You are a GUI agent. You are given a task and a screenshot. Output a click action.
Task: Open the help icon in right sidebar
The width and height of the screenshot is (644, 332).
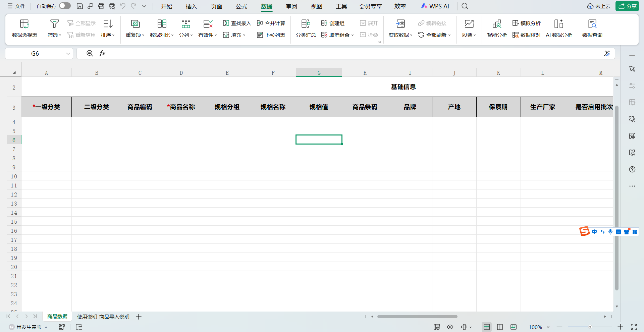632,169
